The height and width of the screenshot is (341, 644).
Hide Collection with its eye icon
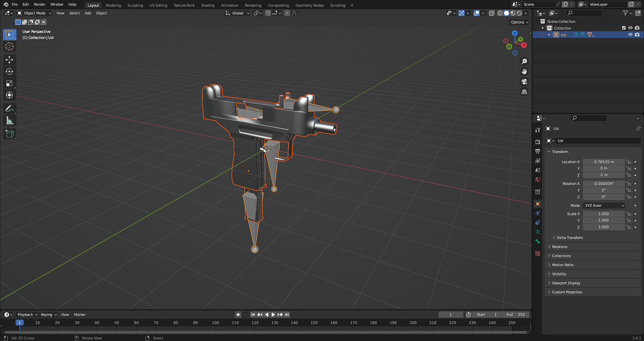[x=630, y=28]
